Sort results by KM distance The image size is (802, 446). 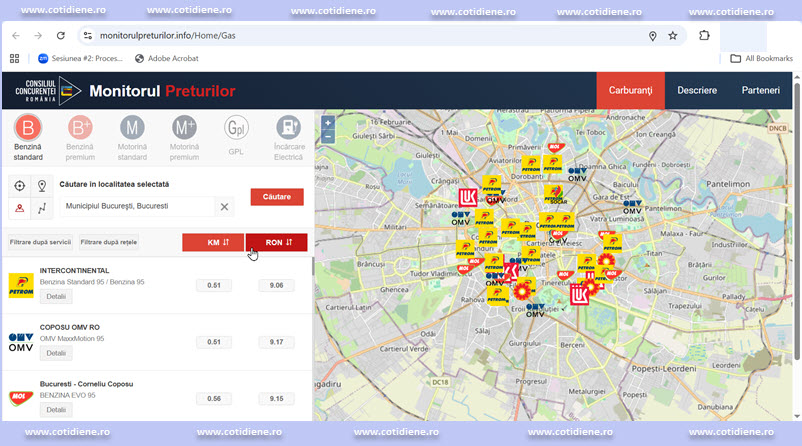point(212,242)
